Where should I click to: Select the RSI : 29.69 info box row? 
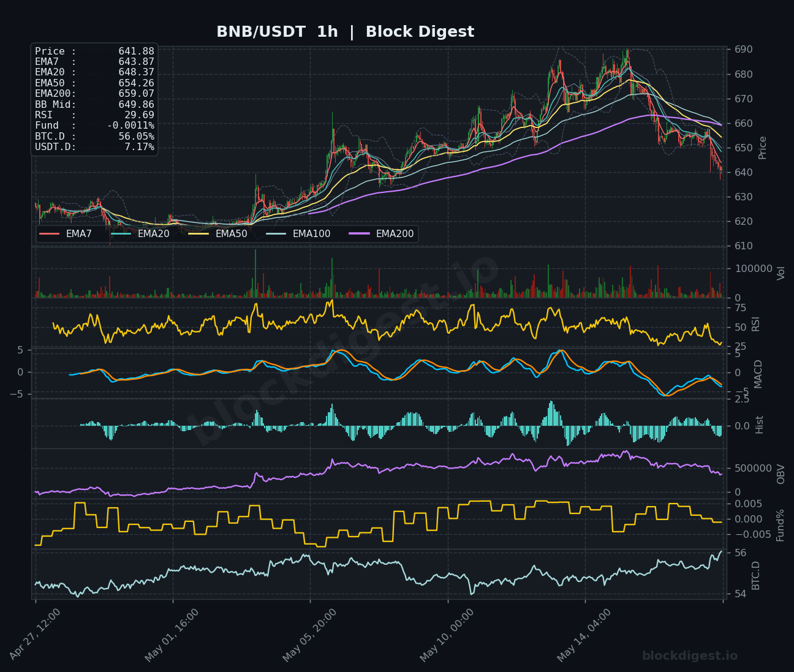[94, 115]
